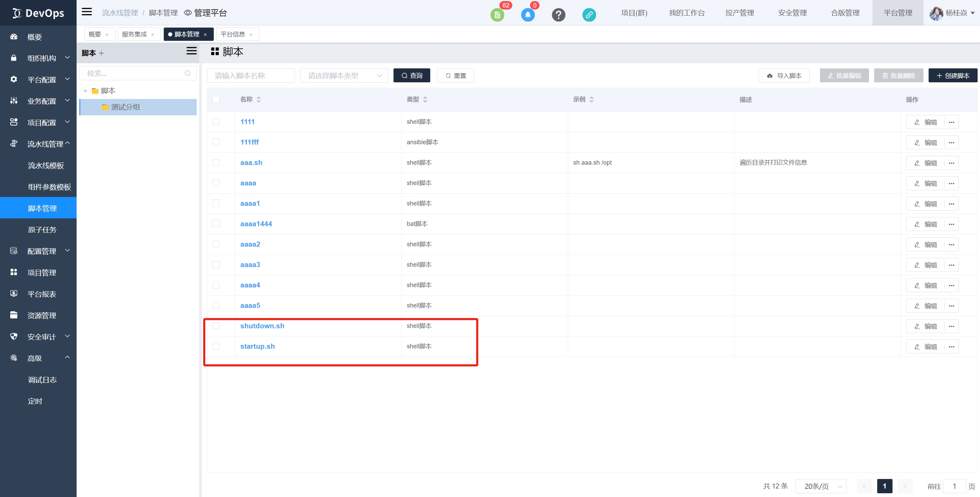Toggle the sidebar hamburger menu icon
The image size is (980, 497).
[x=87, y=12]
